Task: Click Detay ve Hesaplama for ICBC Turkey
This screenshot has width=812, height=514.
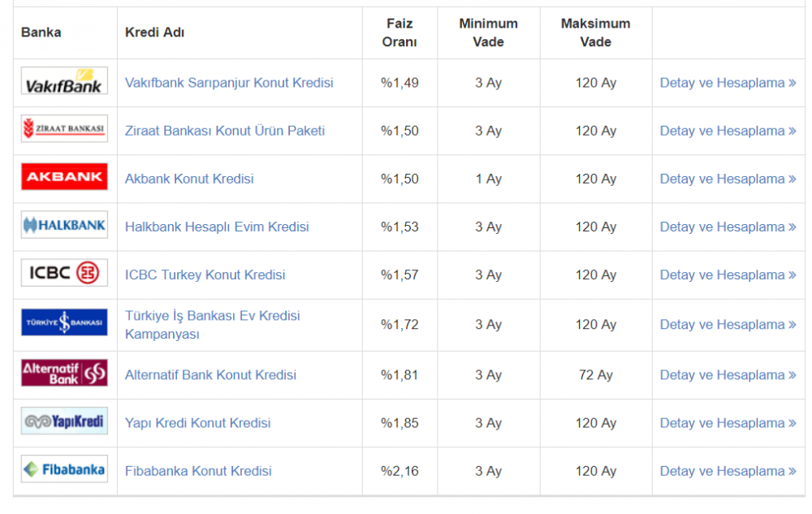Action: point(728,274)
